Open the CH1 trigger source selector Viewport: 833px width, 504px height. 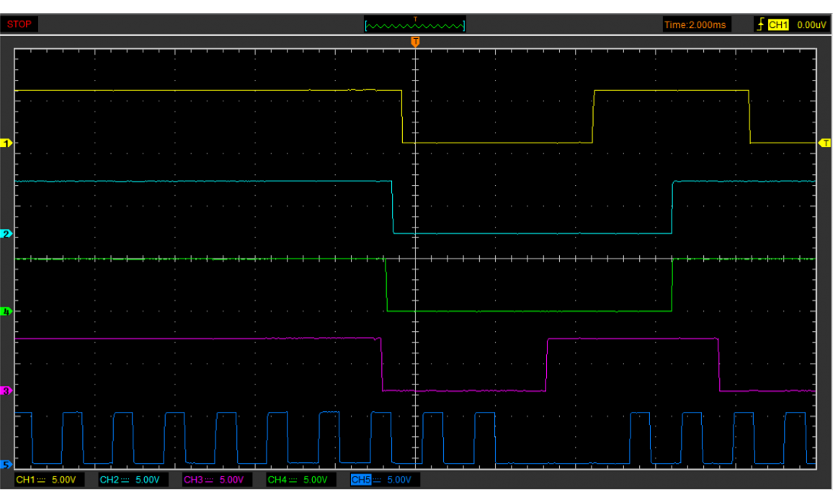pyautogui.click(x=778, y=24)
